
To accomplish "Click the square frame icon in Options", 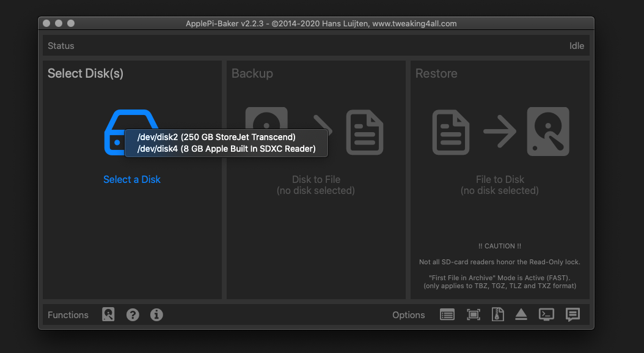I will tap(474, 314).
